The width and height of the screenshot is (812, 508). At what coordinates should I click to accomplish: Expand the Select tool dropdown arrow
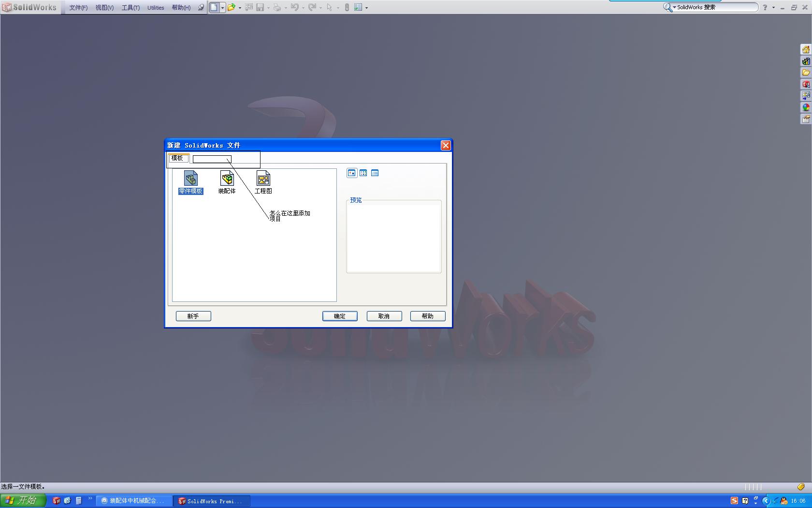tap(337, 8)
